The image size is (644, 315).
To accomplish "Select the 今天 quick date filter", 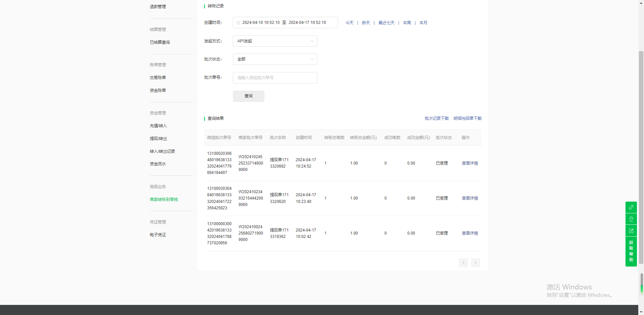I will (x=350, y=23).
